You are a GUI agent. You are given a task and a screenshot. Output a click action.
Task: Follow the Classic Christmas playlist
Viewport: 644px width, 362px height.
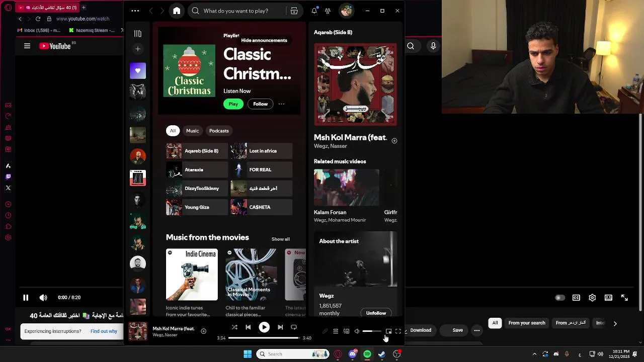260,104
